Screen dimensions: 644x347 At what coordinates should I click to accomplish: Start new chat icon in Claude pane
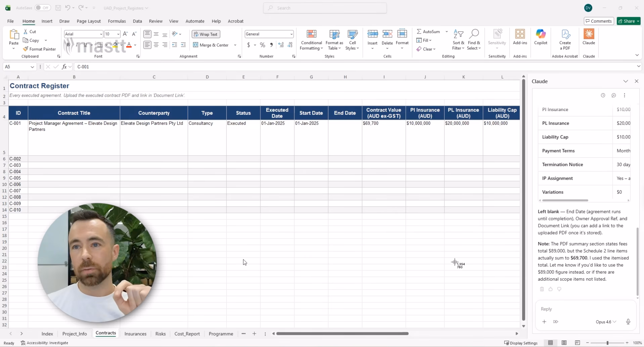pos(613,95)
